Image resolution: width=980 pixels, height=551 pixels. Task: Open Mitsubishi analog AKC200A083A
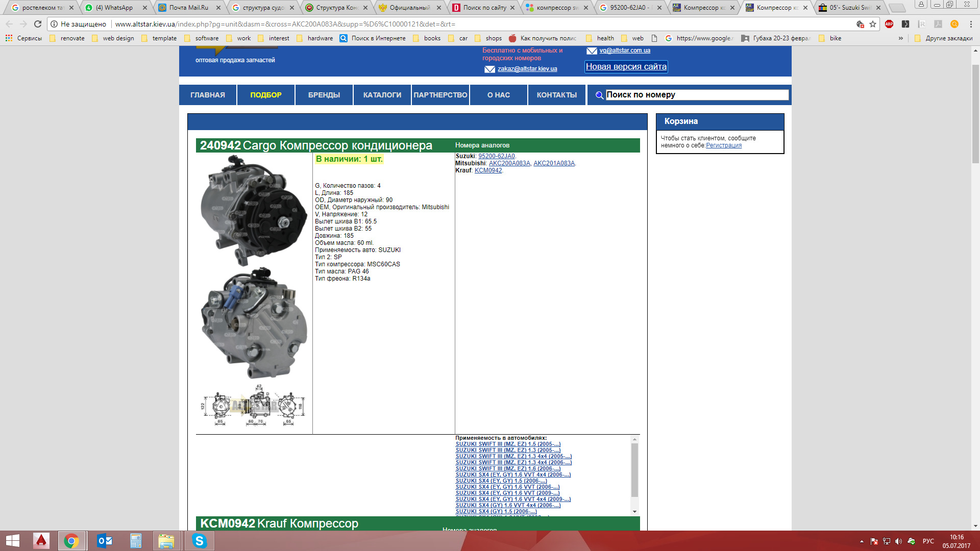click(x=509, y=163)
